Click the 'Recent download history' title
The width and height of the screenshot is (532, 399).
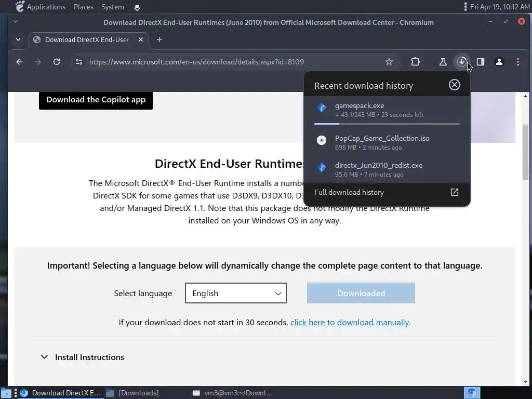[363, 86]
